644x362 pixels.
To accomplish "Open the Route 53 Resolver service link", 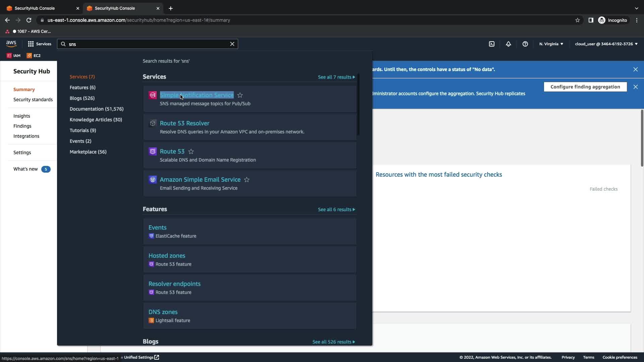I will tap(184, 123).
